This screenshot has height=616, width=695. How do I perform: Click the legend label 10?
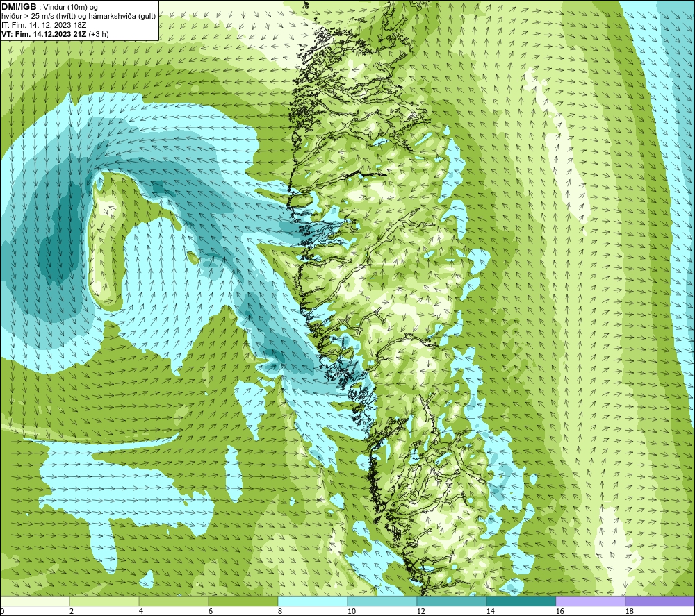pyautogui.click(x=352, y=611)
